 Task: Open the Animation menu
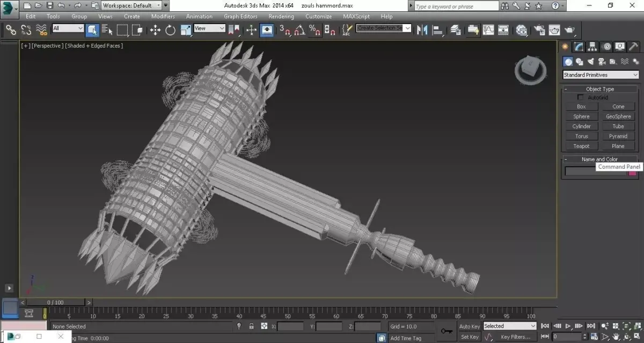pyautogui.click(x=199, y=16)
